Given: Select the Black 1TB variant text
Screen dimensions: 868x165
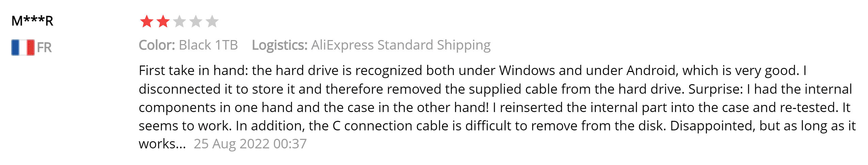Looking at the screenshot, I should [208, 45].
